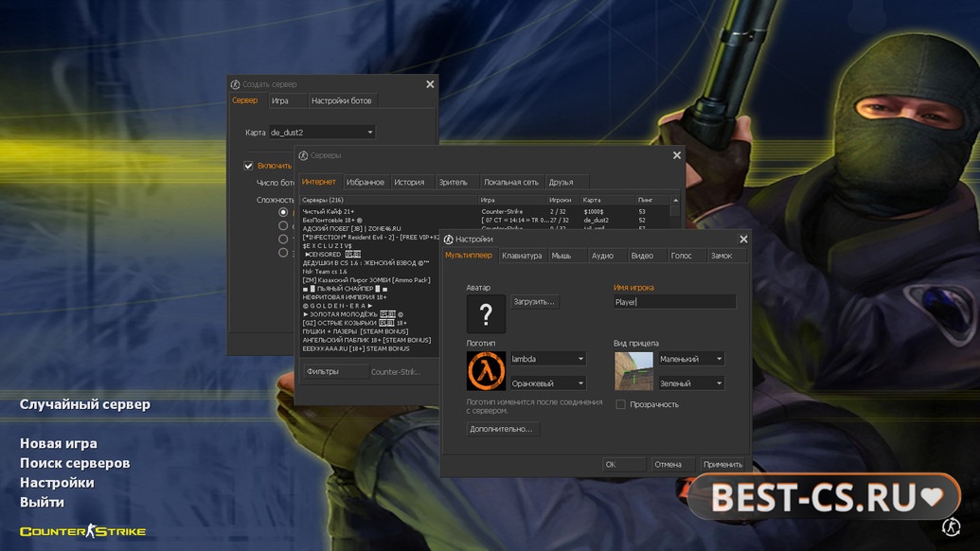
Task: Sort by the Серверы (216) column header
Action: point(388,200)
